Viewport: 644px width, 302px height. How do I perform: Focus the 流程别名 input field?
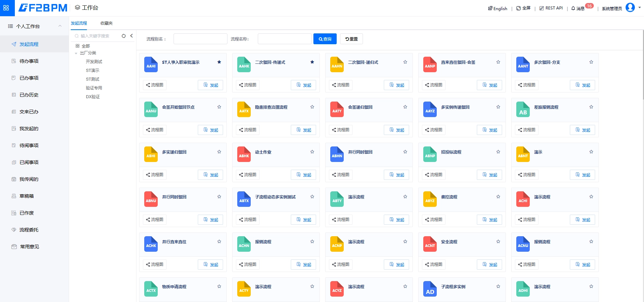[201, 39]
